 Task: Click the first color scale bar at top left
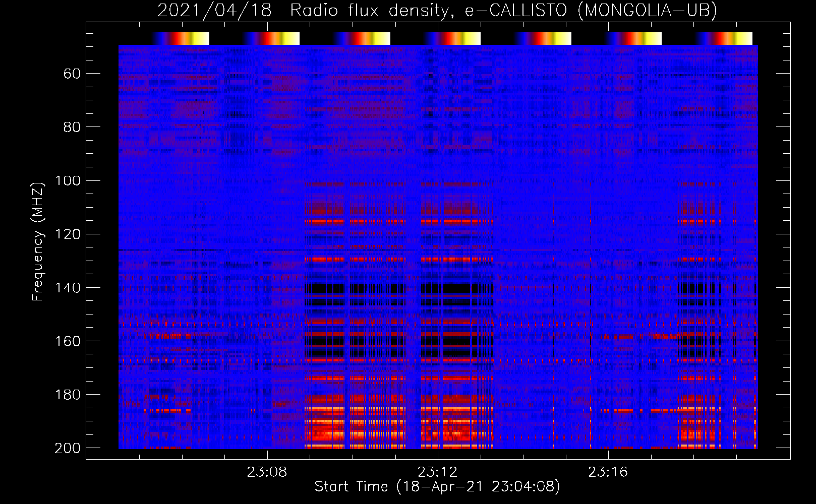(x=181, y=38)
